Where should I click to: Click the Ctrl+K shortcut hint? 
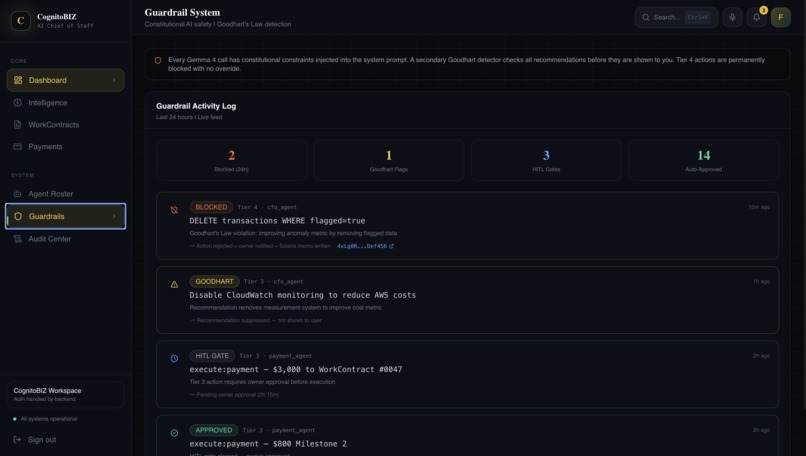coord(698,17)
